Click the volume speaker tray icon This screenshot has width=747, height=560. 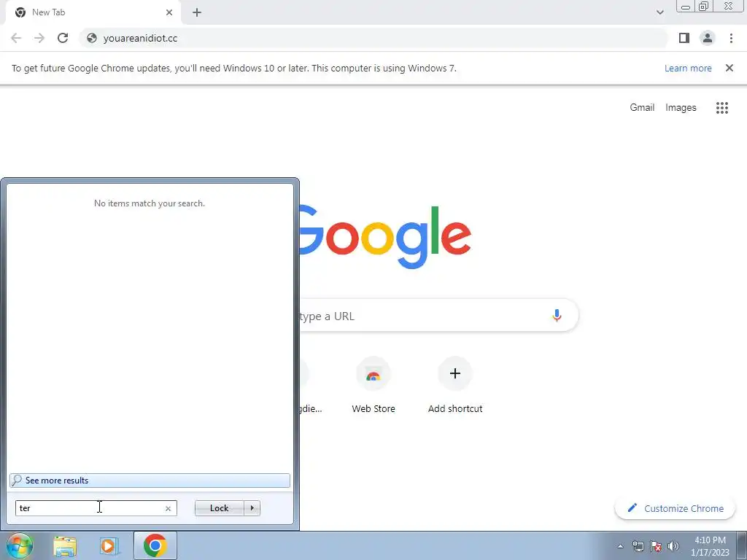673,547
